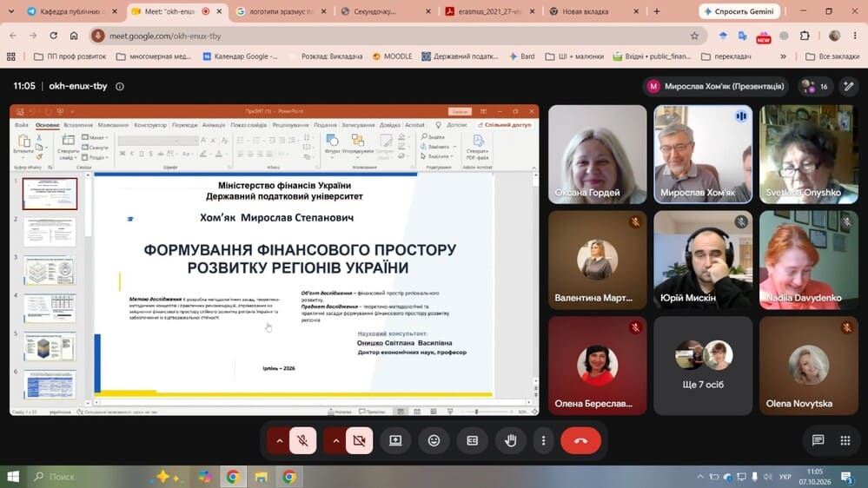The image size is (868, 488).
Task: Click Спросить Gemini button
Action: 739,11
